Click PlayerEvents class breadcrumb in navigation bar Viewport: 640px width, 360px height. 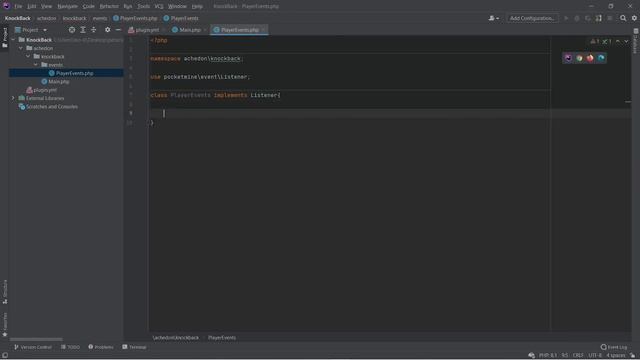(x=181, y=18)
